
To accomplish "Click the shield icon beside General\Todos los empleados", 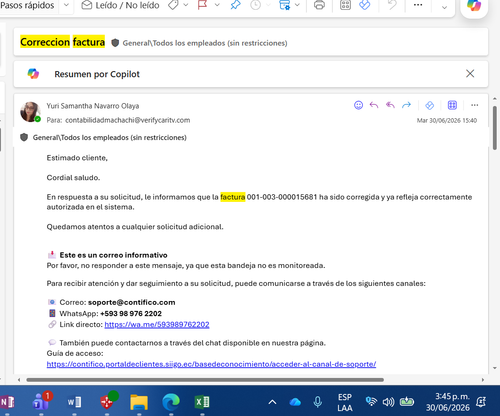I will 24,137.
